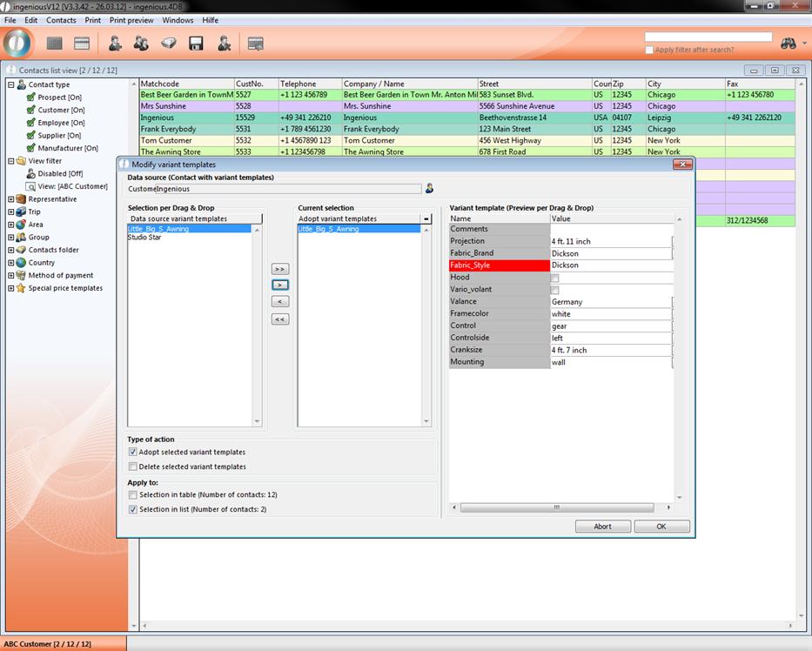Click the floppy disk save icon

point(196,43)
